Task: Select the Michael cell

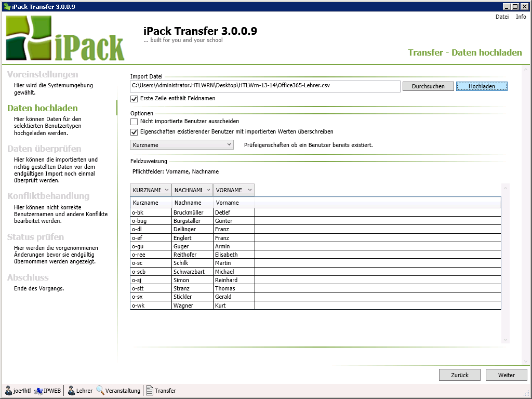Action: [234, 272]
